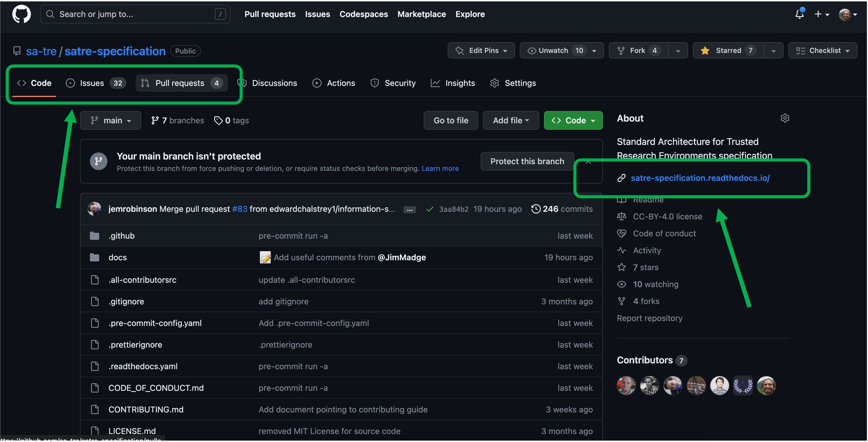Expand the star lists dropdown arrow
Screen dimensions: 868x442
pos(773,51)
